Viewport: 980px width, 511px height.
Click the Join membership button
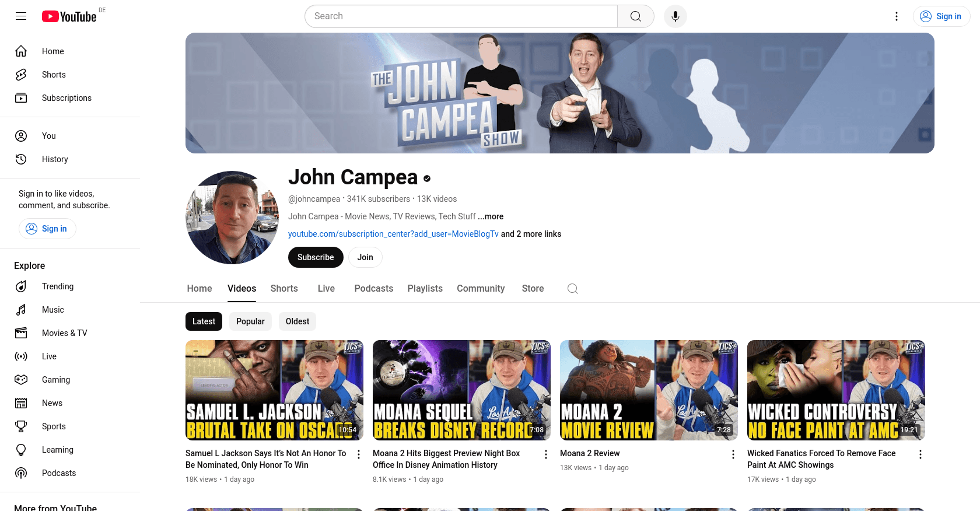coord(365,257)
